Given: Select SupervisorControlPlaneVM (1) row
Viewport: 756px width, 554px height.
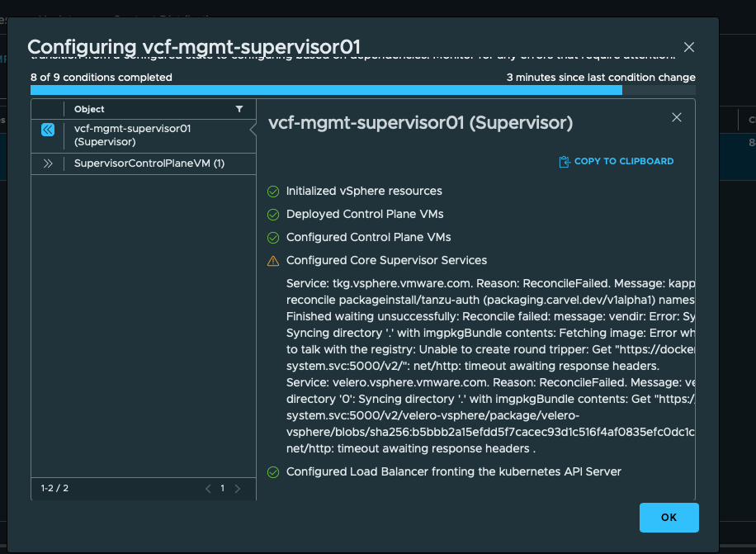Looking at the screenshot, I should pyautogui.click(x=144, y=163).
